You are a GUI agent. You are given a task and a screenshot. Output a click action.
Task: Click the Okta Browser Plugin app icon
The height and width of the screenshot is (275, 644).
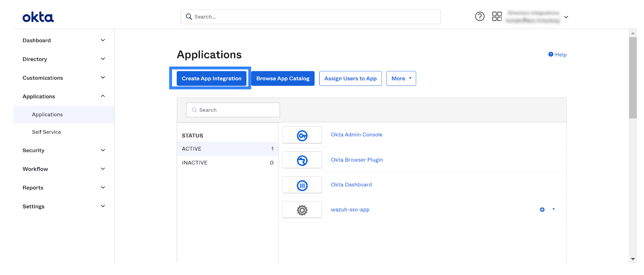coord(302,160)
